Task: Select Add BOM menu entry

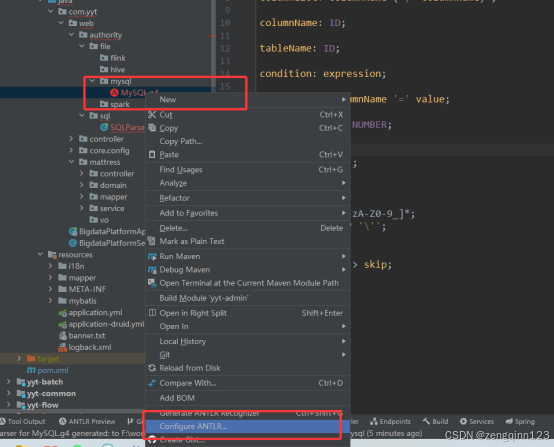Action: (x=248, y=398)
